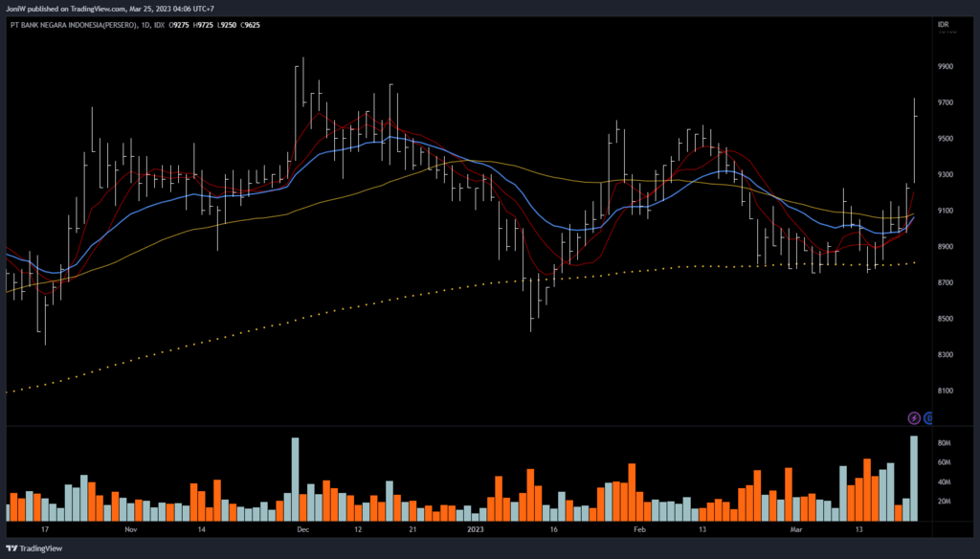Click the blue dividend D icon
The width and height of the screenshot is (980, 559).
(x=928, y=418)
